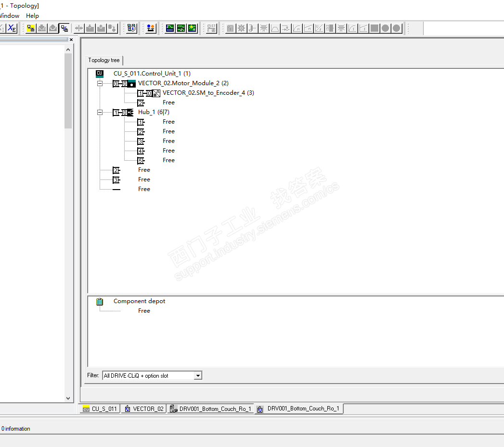
Task: Open the control panel icon with blue and orange dots
Action: (151, 28)
